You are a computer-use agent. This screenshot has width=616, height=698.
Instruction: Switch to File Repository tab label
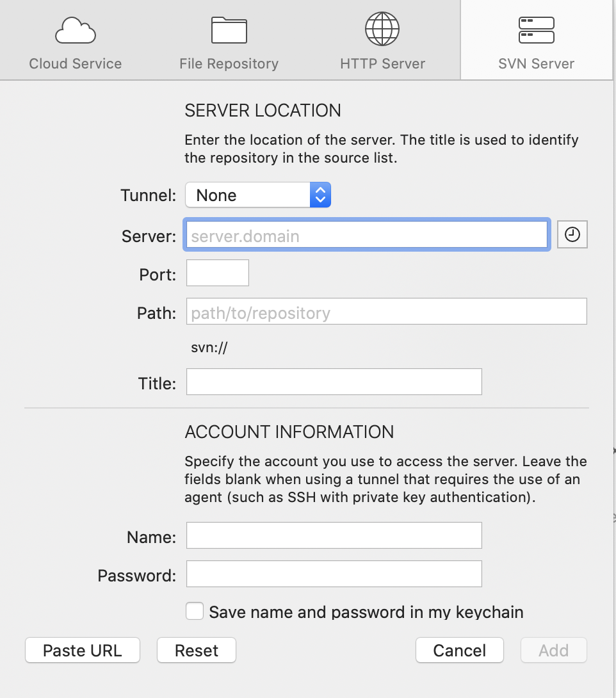point(229,63)
